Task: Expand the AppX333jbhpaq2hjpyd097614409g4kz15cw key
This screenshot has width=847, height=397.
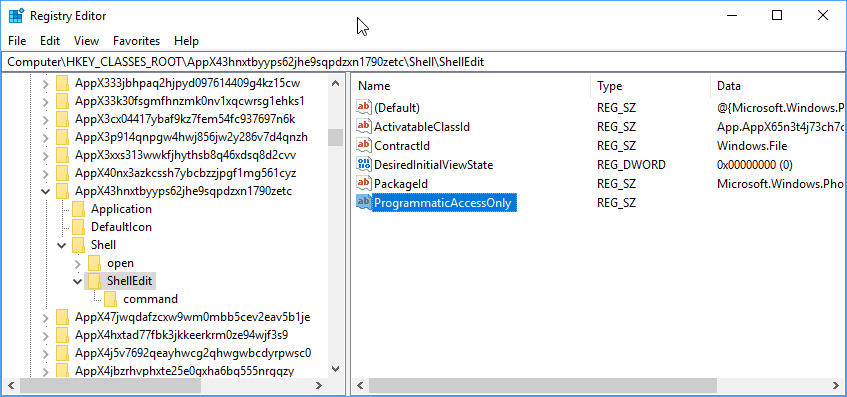Action: tap(46, 84)
